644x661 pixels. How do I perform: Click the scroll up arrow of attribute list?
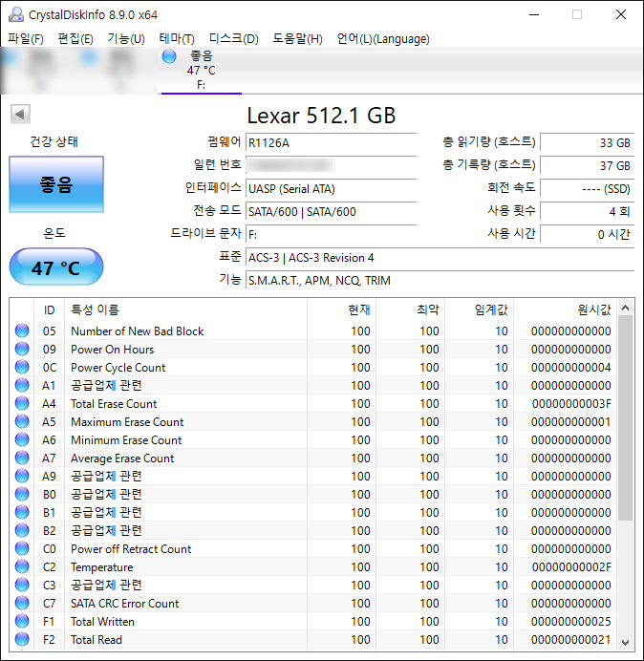click(x=626, y=309)
